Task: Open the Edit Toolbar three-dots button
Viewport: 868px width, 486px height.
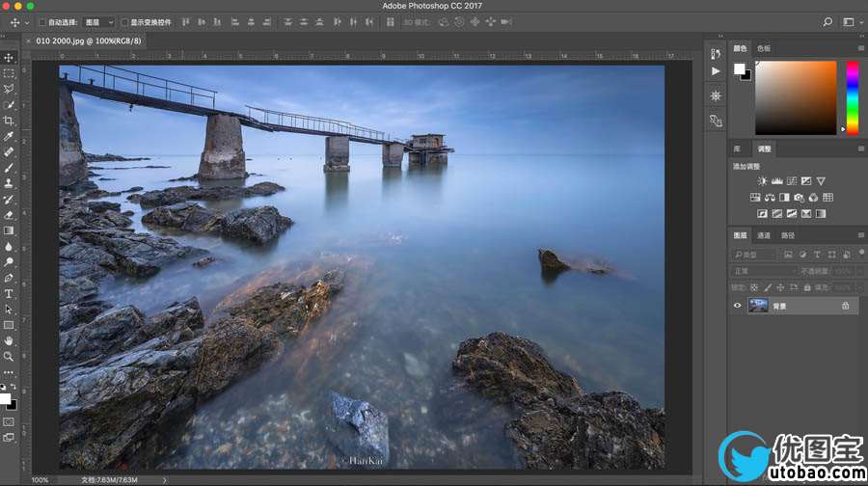Action: (9, 372)
